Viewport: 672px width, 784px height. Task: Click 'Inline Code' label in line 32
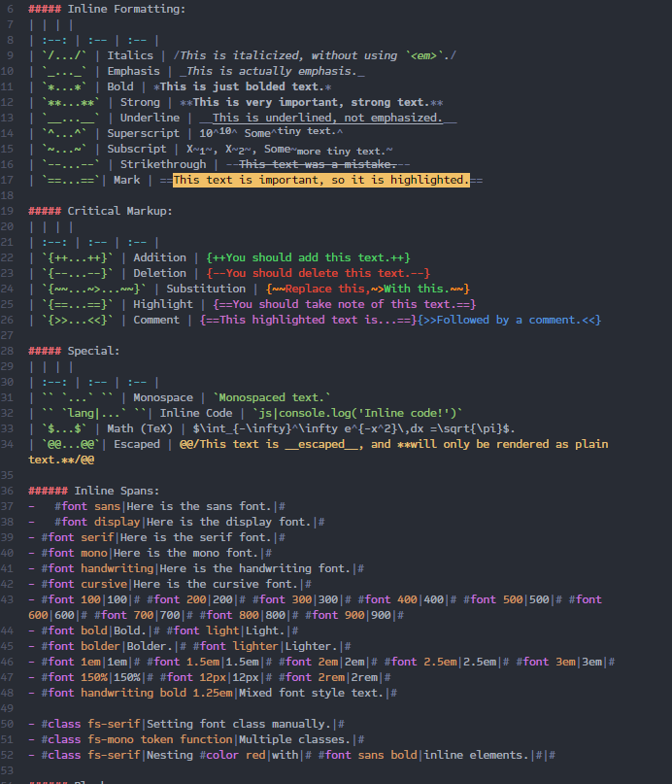(x=196, y=413)
